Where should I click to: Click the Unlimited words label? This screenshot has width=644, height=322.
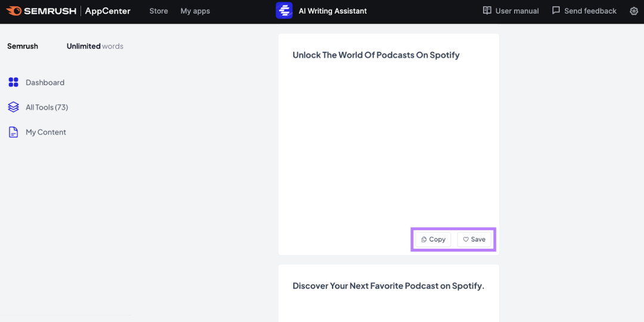click(x=95, y=46)
